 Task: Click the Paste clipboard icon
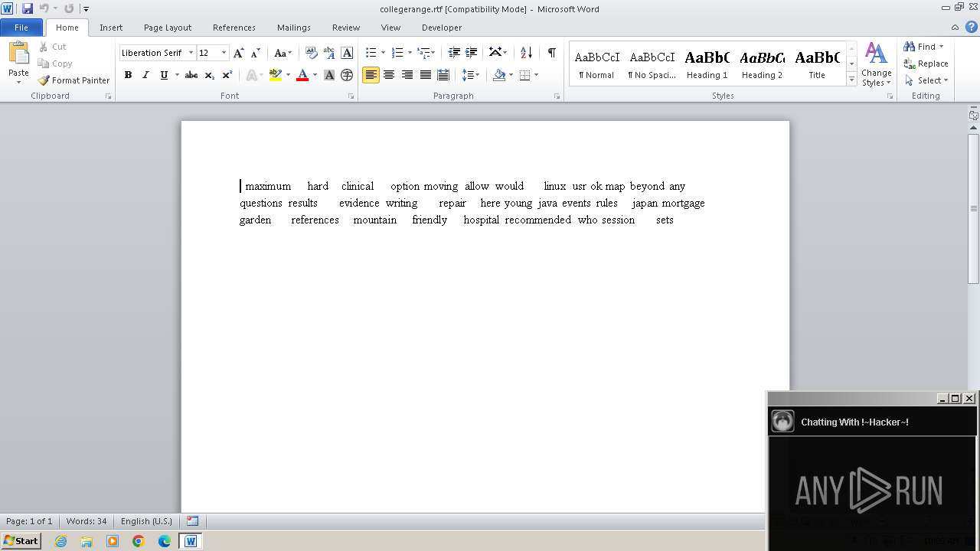[18, 54]
